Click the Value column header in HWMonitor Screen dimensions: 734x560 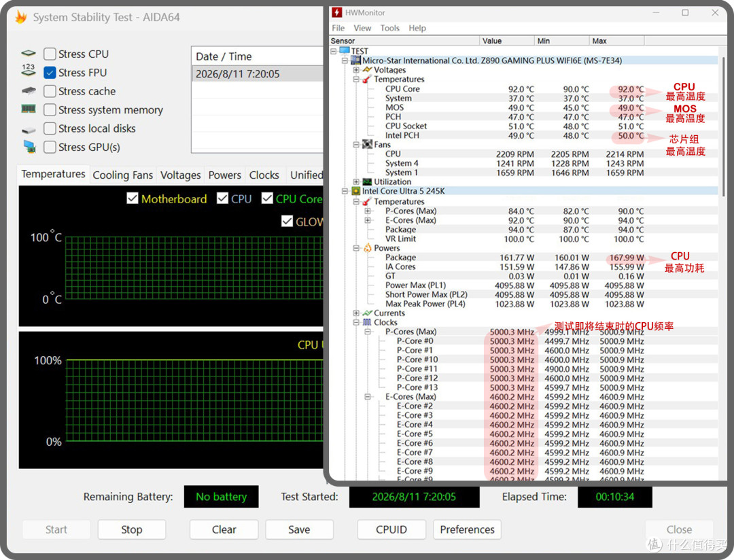pos(507,41)
